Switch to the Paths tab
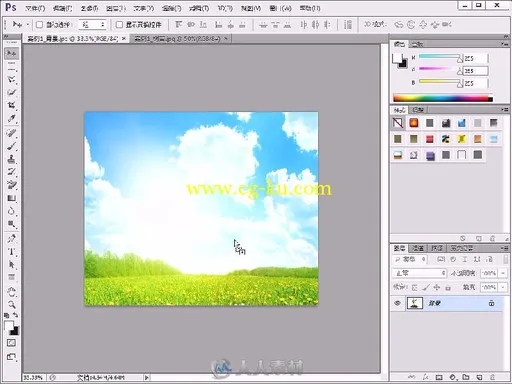The height and width of the screenshot is (384, 512). tap(436, 248)
